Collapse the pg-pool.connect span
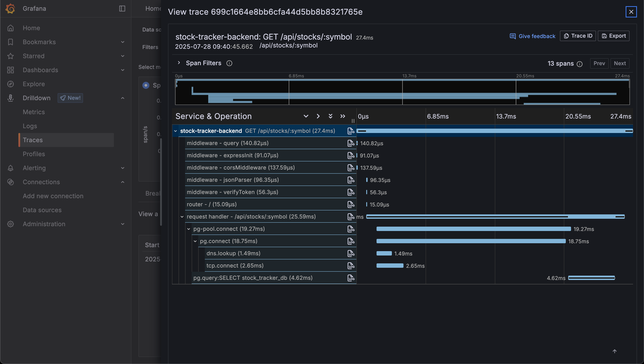 [x=188, y=229]
